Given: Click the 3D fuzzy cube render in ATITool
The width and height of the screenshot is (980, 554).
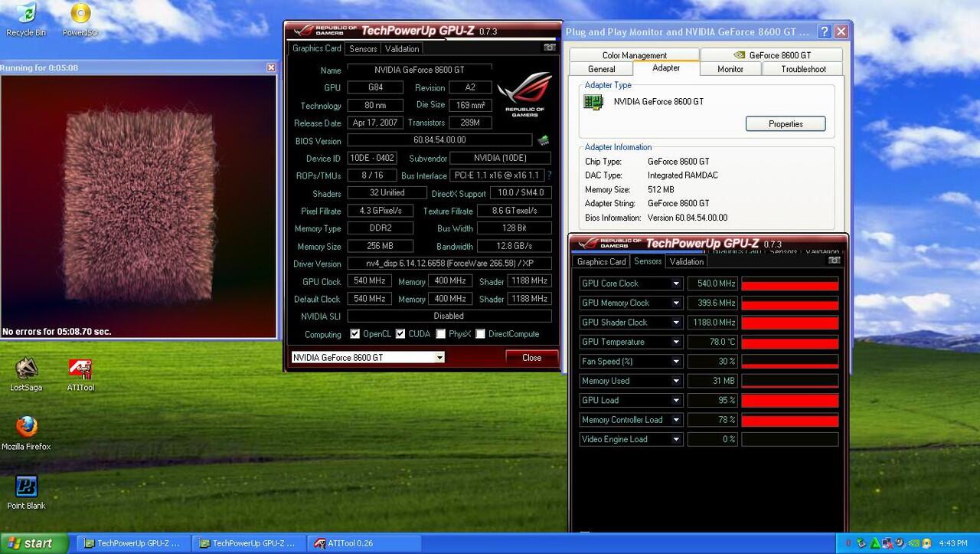Looking at the screenshot, I should (138, 205).
